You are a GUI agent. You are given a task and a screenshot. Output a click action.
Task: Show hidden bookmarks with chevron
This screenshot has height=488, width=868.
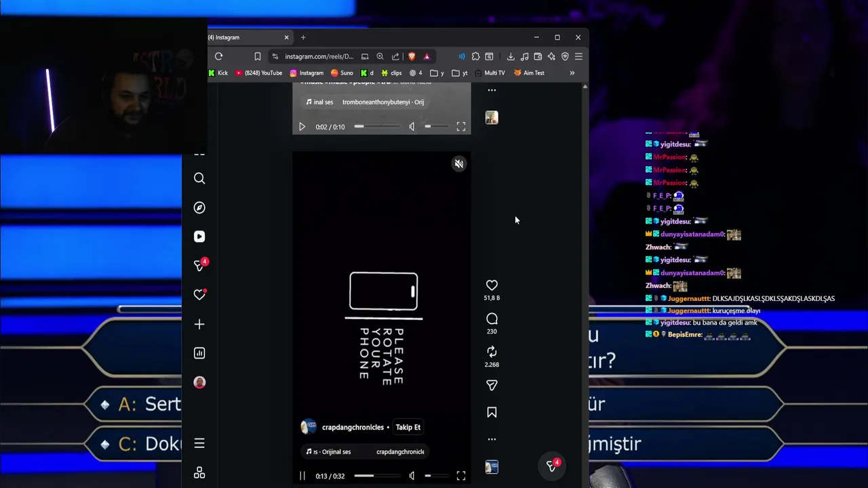pyautogui.click(x=572, y=73)
